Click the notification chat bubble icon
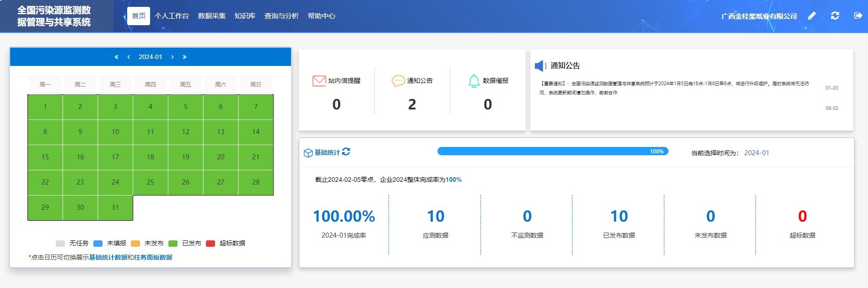Image resolution: width=868 pixels, height=288 pixels. pos(398,81)
